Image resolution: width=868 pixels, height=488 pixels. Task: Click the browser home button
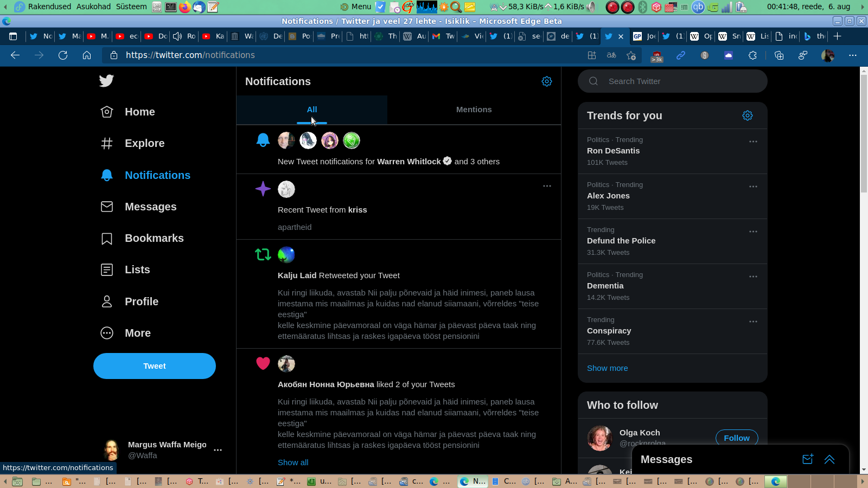click(x=87, y=55)
